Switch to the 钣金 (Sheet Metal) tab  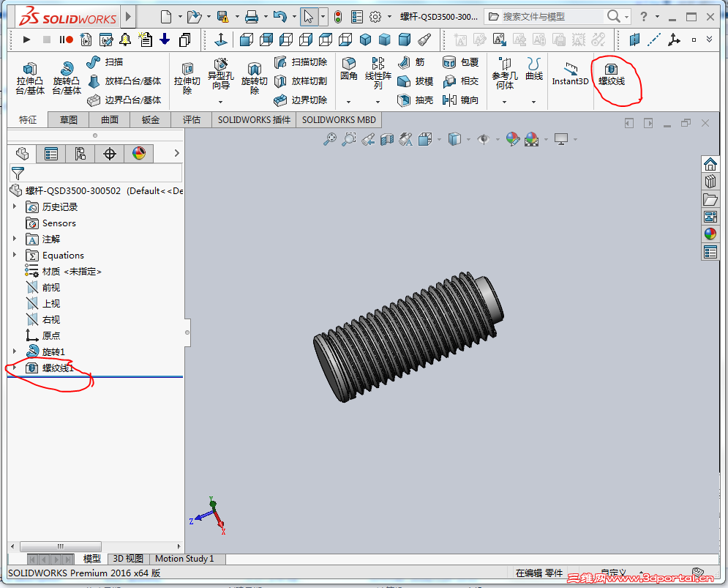coord(151,120)
